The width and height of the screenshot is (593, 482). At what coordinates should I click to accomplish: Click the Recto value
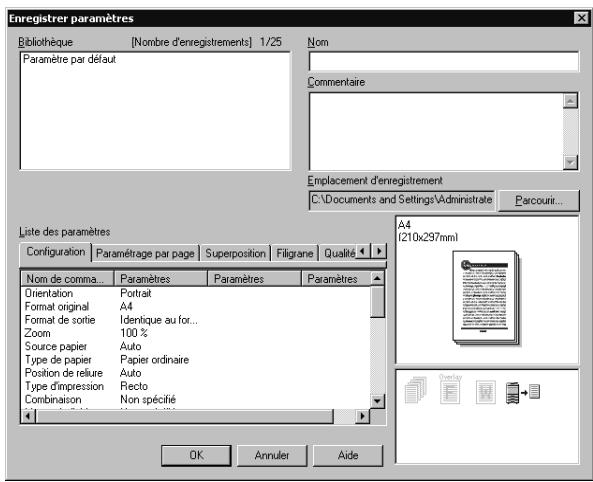coord(134,386)
